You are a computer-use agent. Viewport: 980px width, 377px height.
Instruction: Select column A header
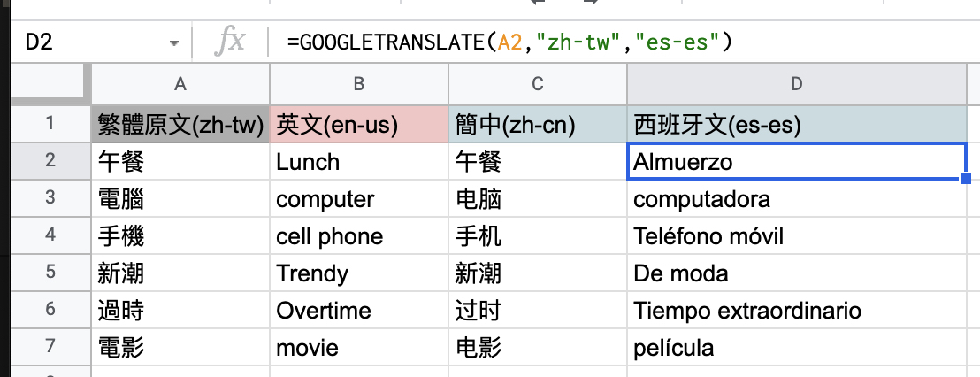coord(180,84)
